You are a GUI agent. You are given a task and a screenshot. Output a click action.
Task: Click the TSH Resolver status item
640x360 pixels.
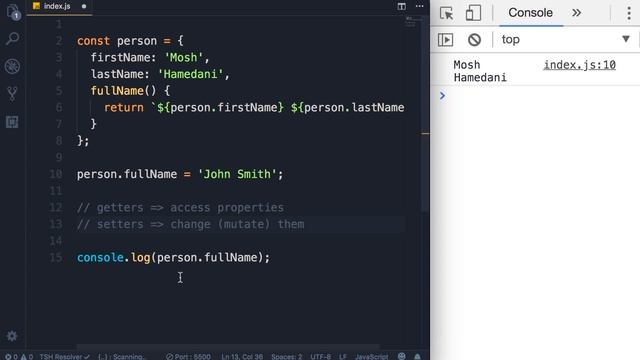pyautogui.click(x=64, y=356)
